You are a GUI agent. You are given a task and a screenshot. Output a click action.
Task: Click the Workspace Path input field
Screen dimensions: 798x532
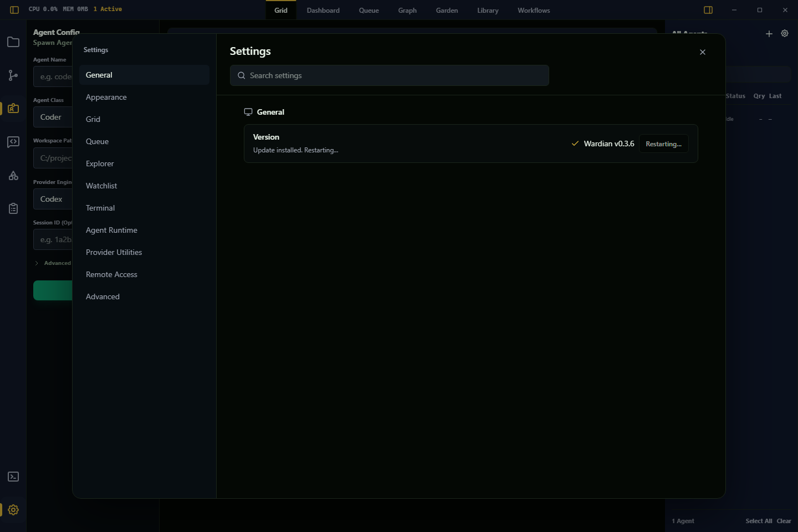(x=53, y=158)
